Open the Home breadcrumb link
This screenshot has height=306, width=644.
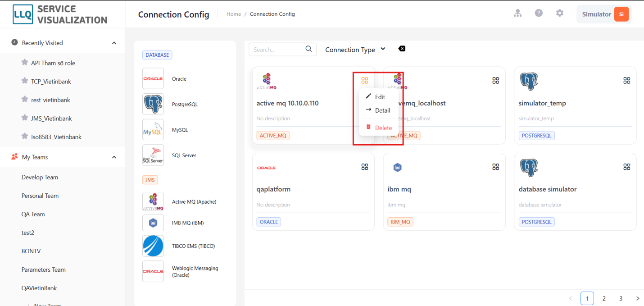pyautogui.click(x=234, y=14)
